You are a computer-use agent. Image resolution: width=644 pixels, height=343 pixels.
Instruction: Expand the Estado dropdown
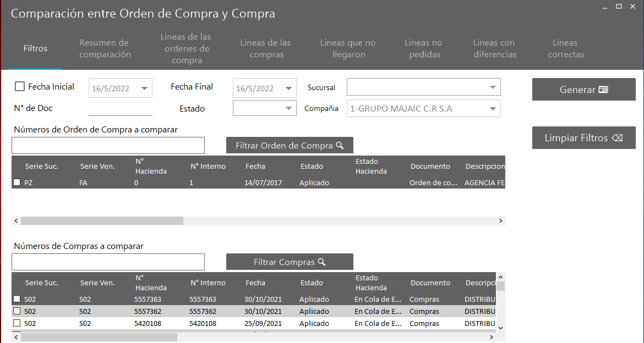(x=288, y=108)
